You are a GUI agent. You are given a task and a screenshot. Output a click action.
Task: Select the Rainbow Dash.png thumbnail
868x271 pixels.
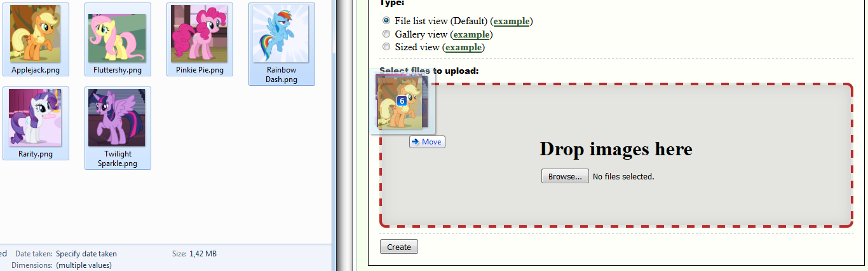(281, 34)
